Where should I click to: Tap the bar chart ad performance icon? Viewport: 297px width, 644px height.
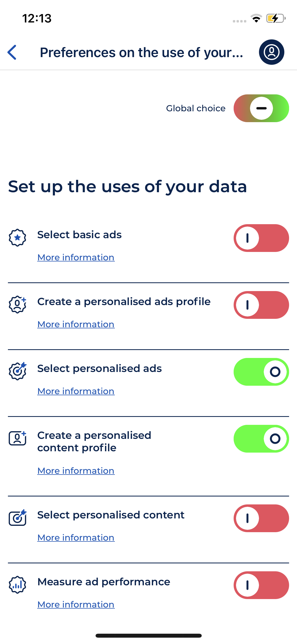(x=17, y=585)
